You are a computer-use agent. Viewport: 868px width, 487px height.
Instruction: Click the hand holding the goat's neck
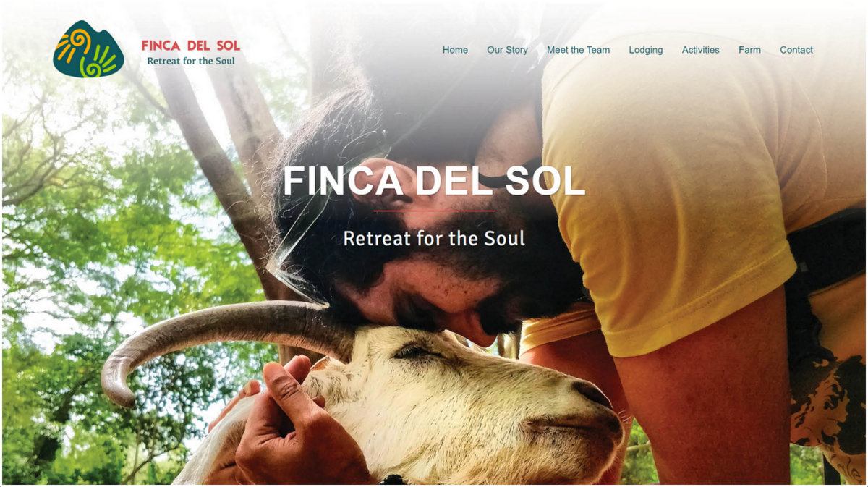(289, 427)
